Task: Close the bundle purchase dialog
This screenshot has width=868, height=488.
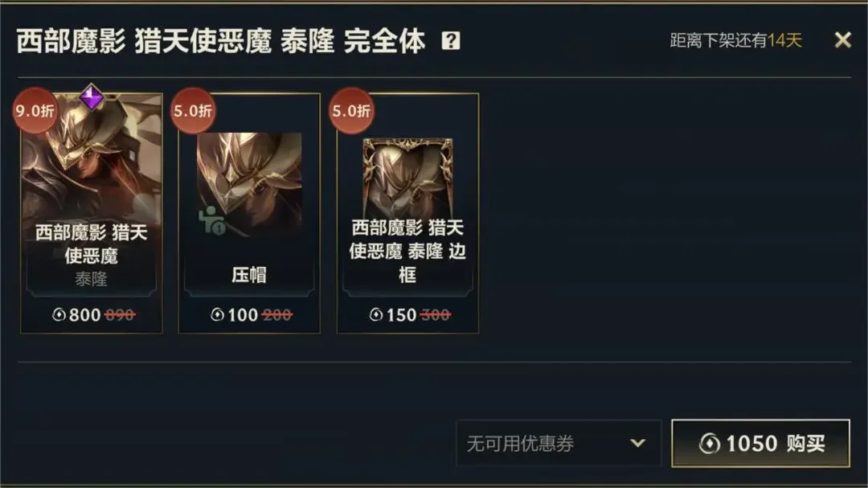Action: tap(842, 40)
